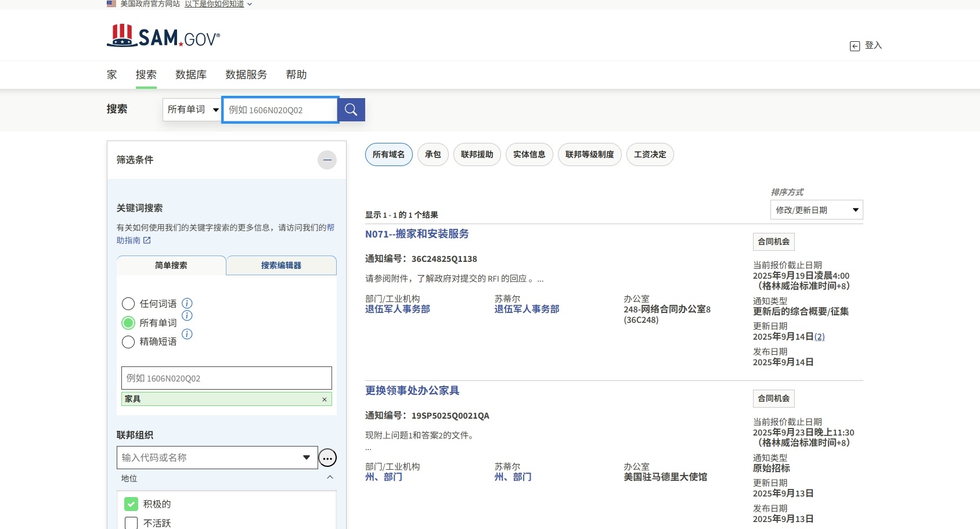Click the external link icon after 帮助指南
Screen dimensions: 980x529
[x=147, y=240]
